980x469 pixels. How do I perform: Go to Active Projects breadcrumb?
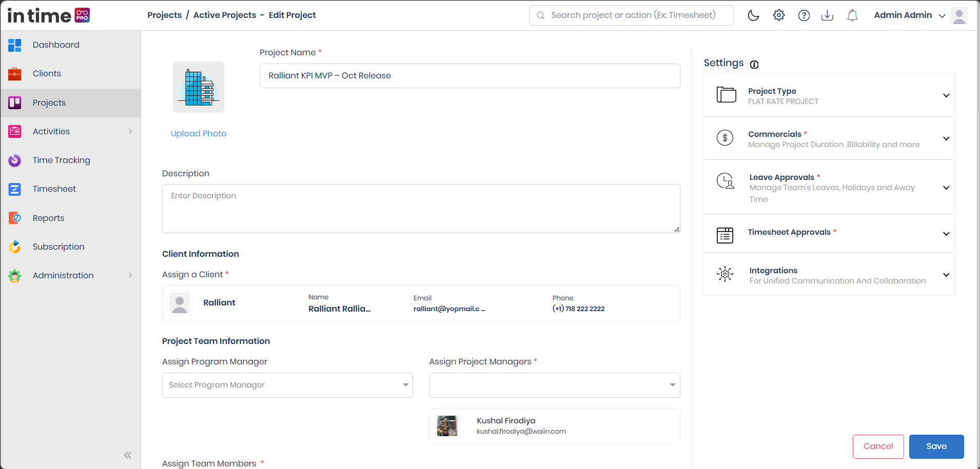tap(225, 15)
